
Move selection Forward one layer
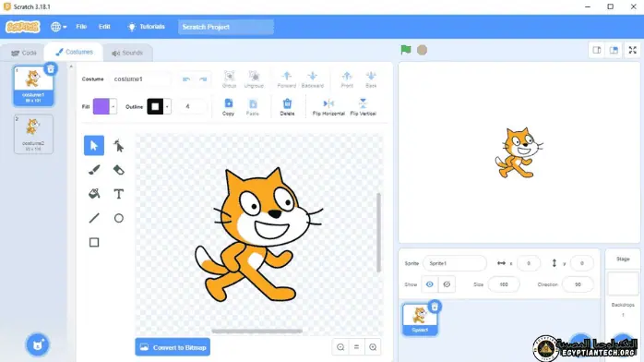pyautogui.click(x=287, y=79)
